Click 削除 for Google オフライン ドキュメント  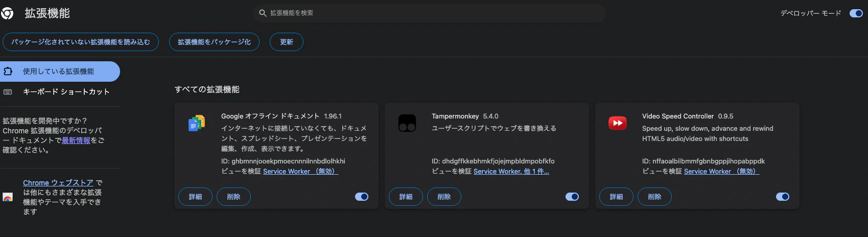[233, 197]
